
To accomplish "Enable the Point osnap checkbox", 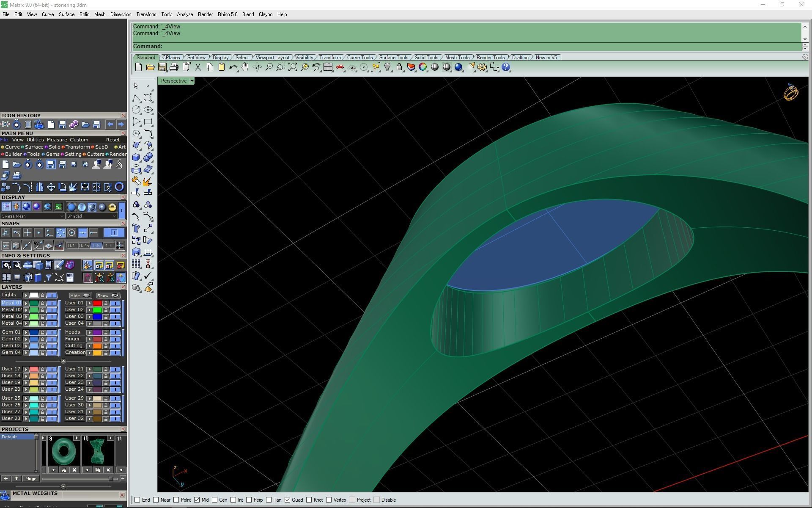I will [x=176, y=500].
